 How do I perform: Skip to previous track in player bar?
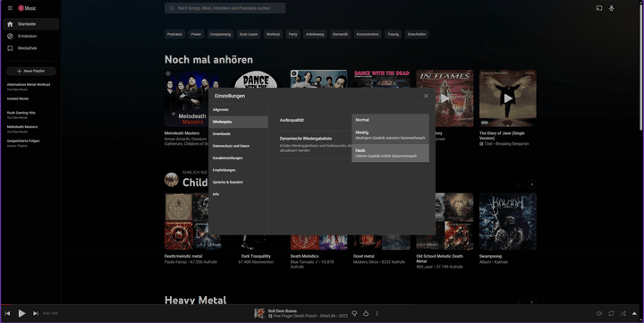[7, 313]
